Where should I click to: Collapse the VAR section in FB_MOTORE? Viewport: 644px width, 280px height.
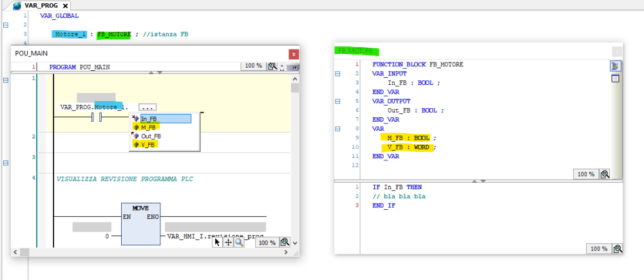pos(337,129)
